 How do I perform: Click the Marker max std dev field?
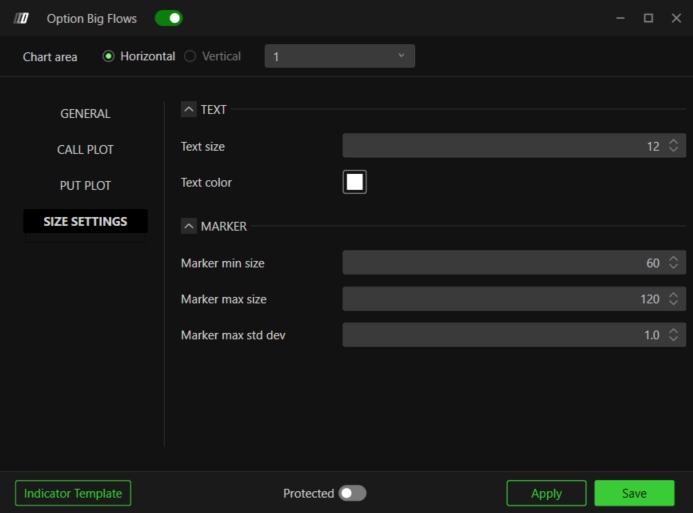(x=514, y=334)
